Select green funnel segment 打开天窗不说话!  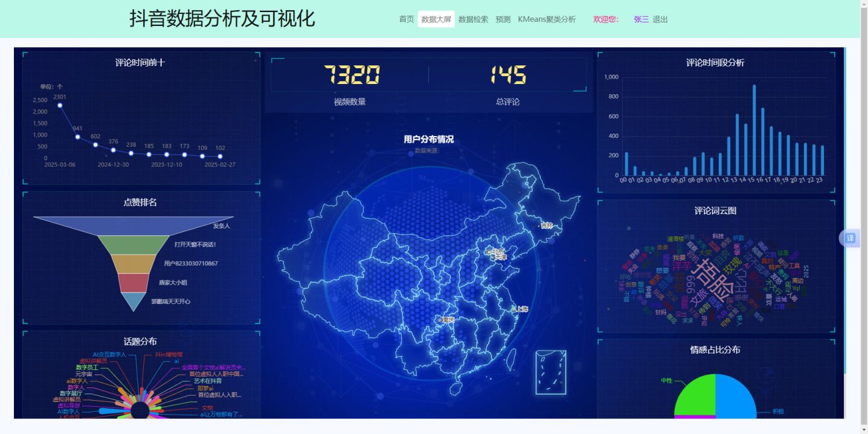[x=133, y=245]
